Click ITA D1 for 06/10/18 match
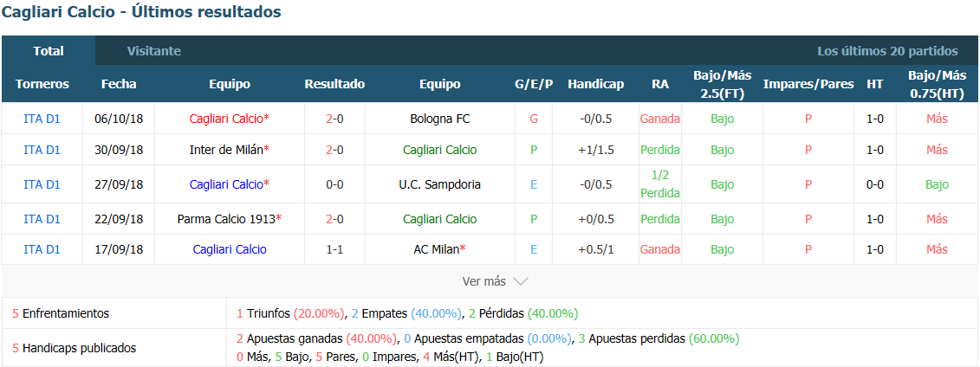 pos(42,119)
